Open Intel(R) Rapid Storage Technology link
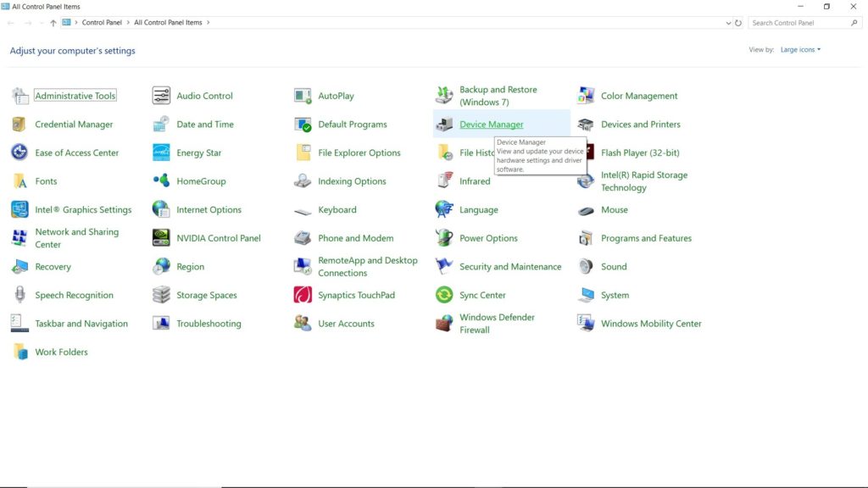 click(x=644, y=181)
